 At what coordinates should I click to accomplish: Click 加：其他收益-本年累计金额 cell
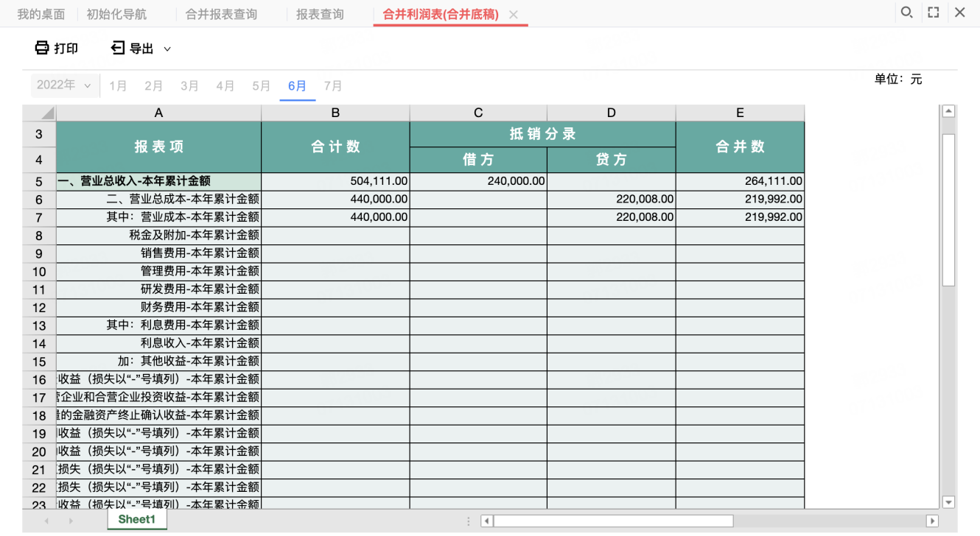coord(158,362)
